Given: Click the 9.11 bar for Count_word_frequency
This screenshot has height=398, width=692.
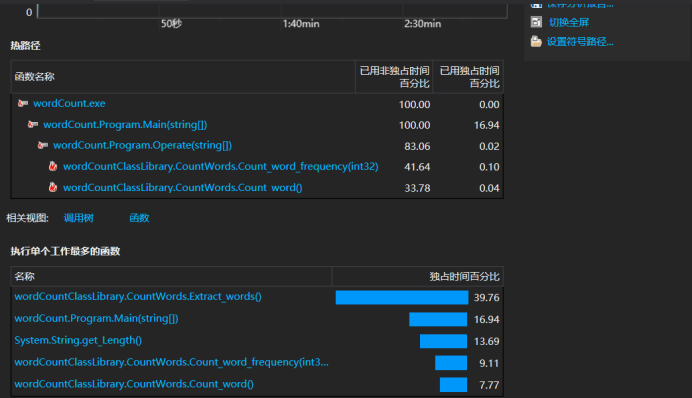Looking at the screenshot, I should [x=451, y=363].
